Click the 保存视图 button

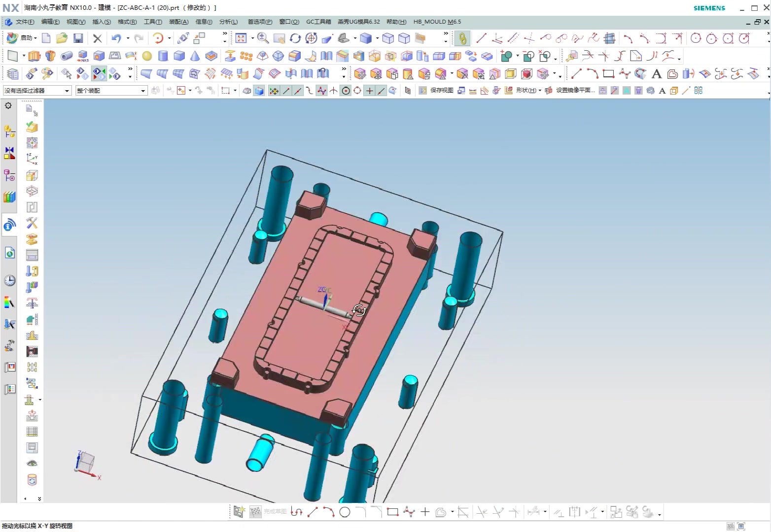[x=436, y=91]
